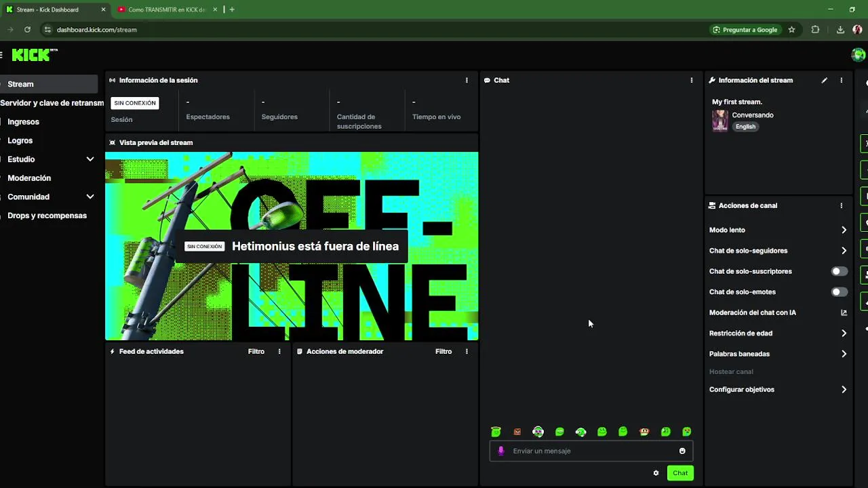Insert the red-hat mushroom emote

point(644,432)
